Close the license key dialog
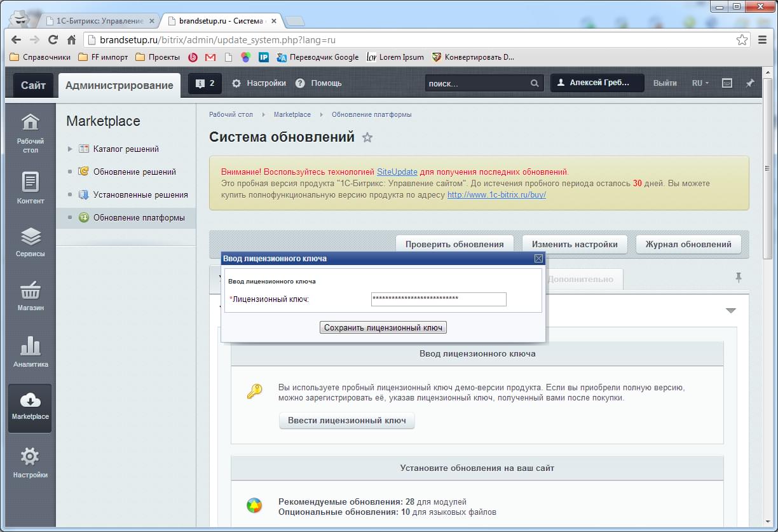Screen dimensions: 778x532 click(538, 259)
